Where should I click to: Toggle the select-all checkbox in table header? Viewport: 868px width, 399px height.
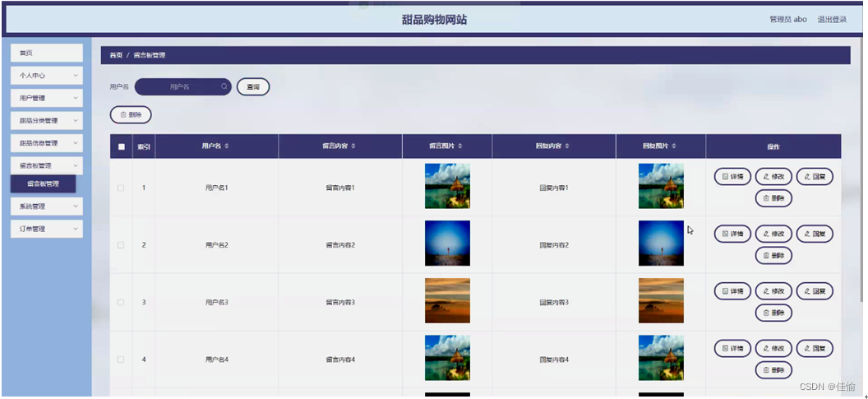pos(121,147)
